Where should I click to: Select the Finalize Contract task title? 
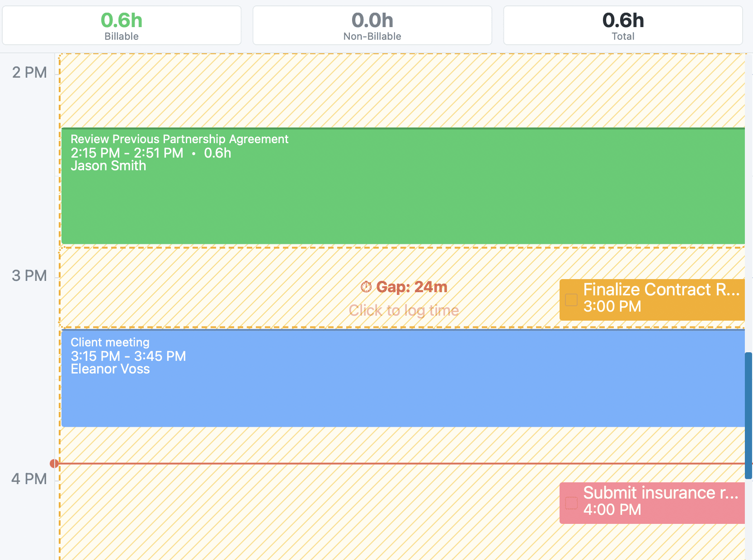661,289
